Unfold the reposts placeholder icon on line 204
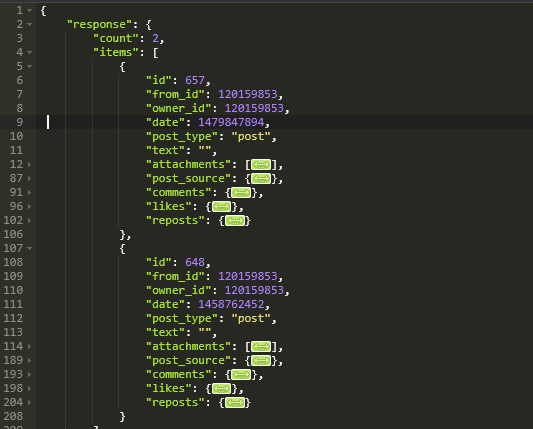 [x=235, y=402]
